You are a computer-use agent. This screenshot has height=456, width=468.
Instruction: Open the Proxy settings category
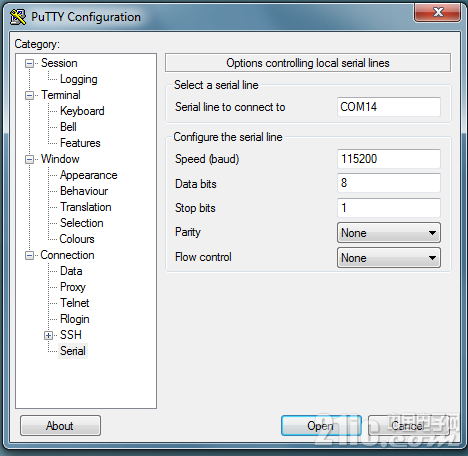click(x=73, y=287)
